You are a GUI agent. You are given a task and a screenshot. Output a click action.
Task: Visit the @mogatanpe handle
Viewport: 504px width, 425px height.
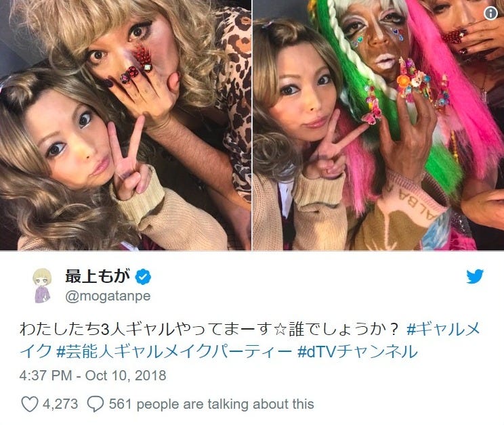[x=108, y=296]
